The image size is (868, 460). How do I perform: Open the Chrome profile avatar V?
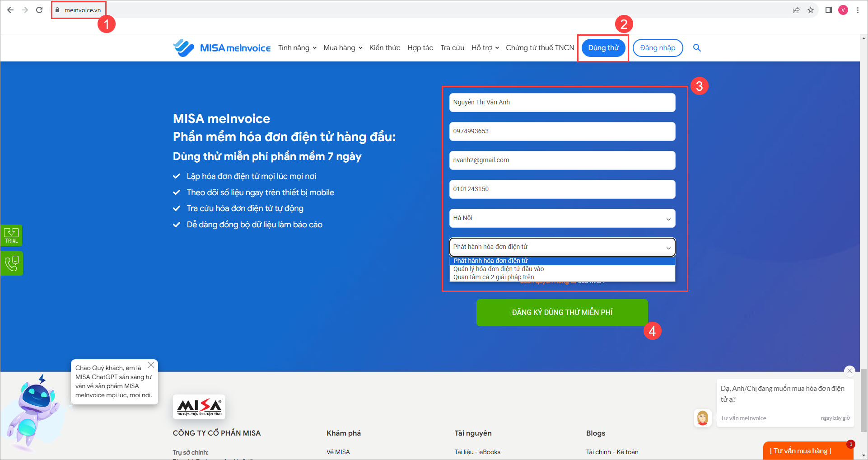[x=843, y=10]
